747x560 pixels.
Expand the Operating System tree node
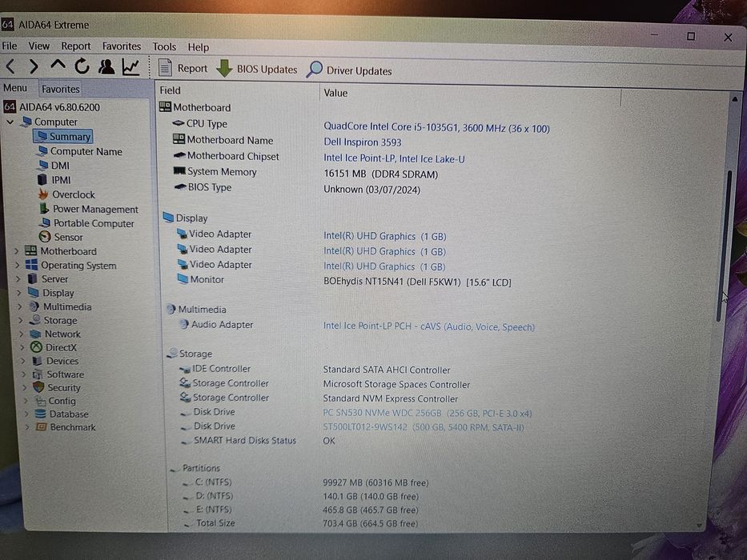17,265
